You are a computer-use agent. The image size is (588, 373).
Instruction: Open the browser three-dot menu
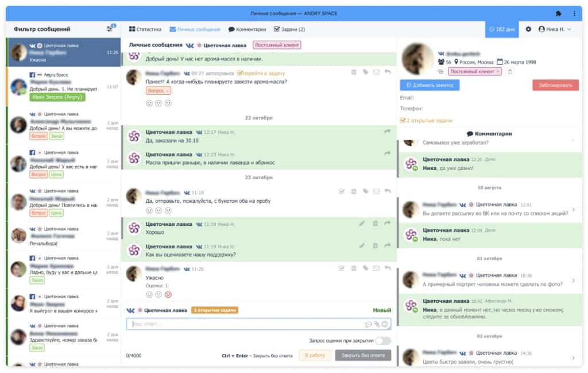click(574, 14)
